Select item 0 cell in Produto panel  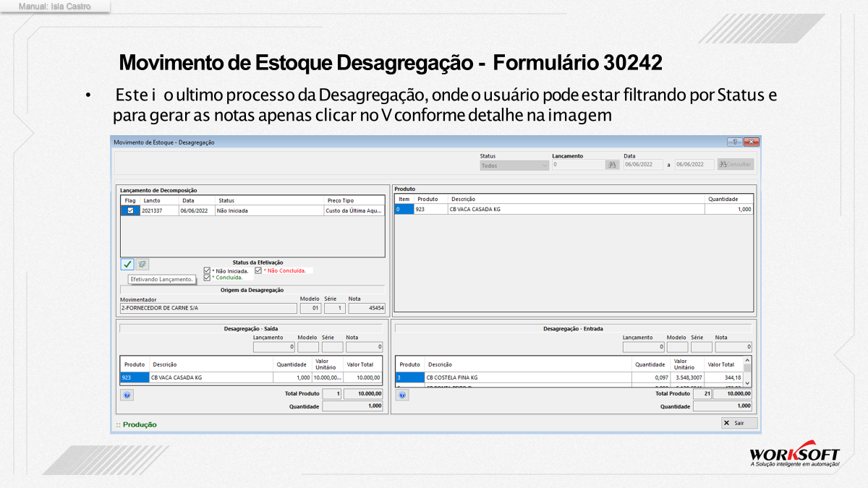404,209
